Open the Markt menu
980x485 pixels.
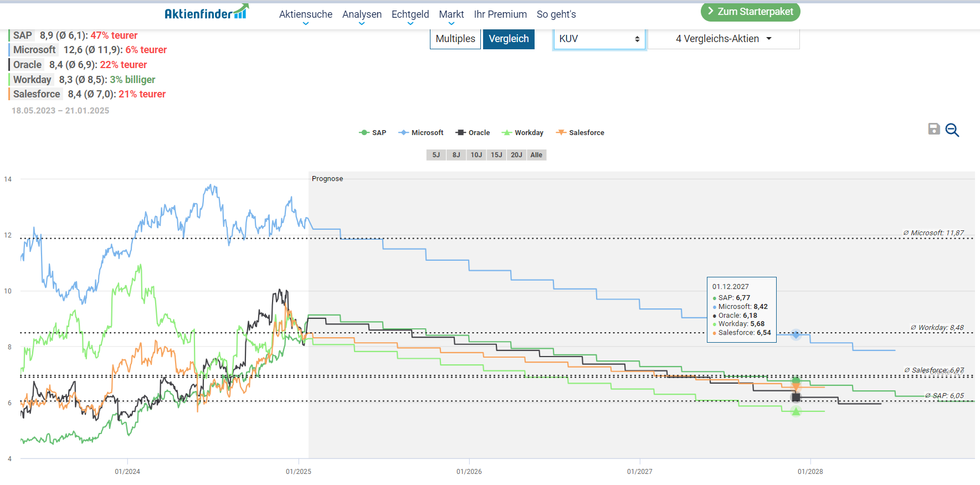point(451,15)
